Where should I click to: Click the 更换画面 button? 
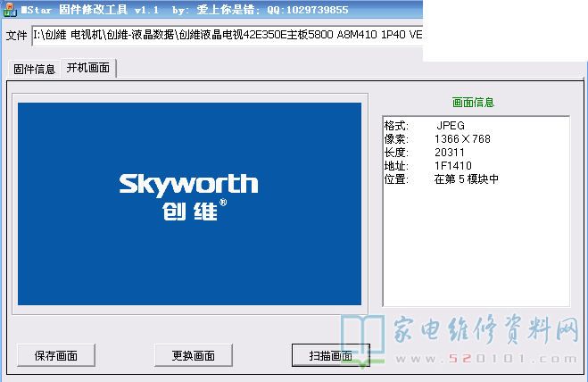[x=193, y=355]
